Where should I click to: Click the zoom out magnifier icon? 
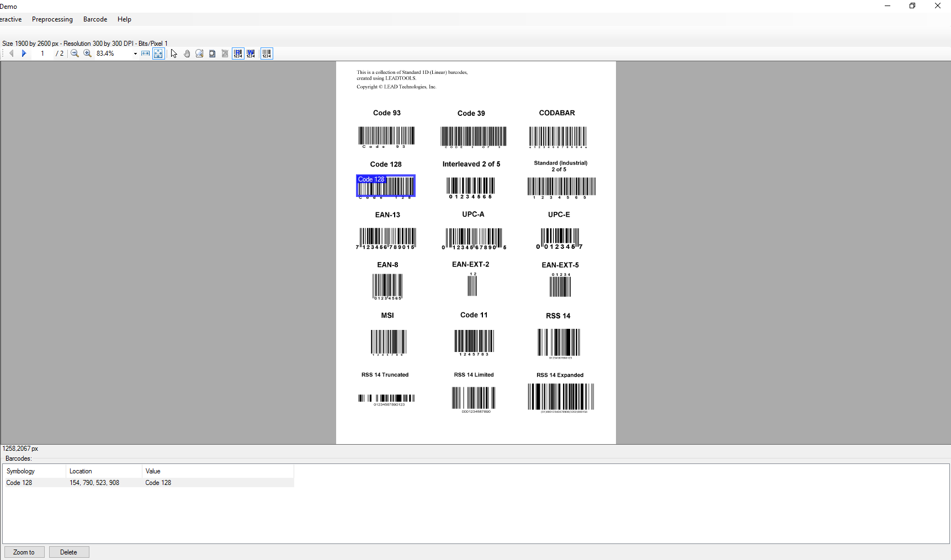click(75, 54)
